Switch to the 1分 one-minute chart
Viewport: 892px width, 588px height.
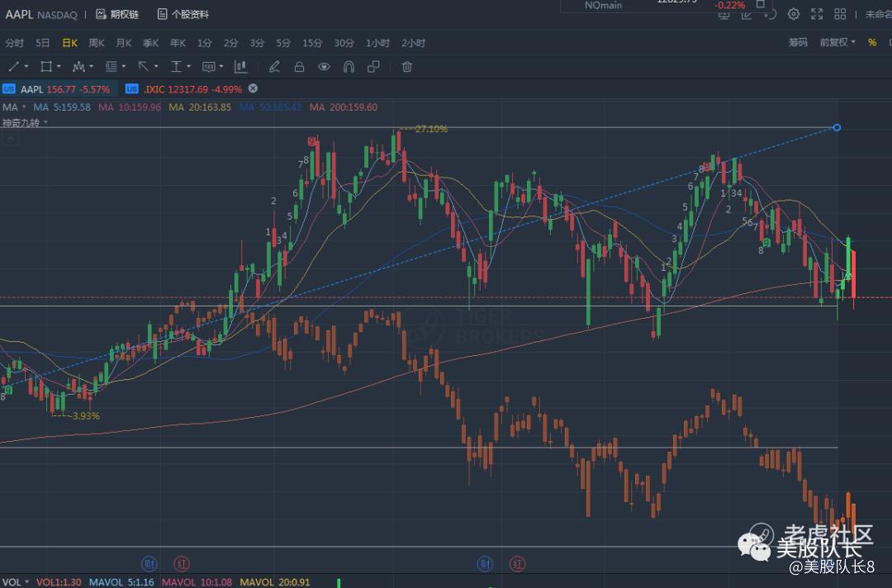tap(204, 43)
